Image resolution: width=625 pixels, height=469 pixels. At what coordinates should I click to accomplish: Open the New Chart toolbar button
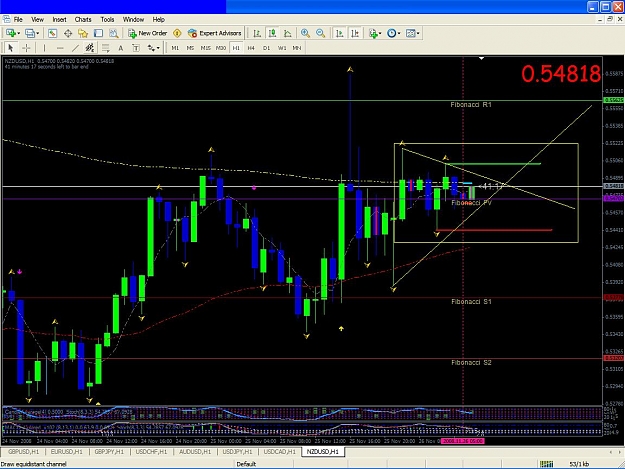[11, 33]
